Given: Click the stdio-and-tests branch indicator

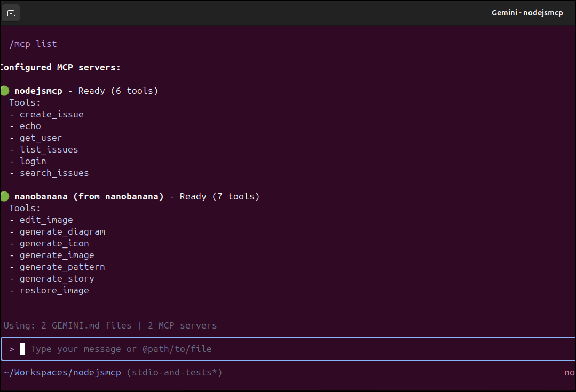Looking at the screenshot, I should click(175, 372).
